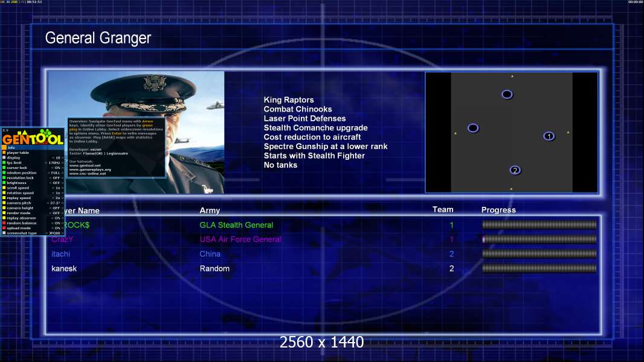Click the orange square beside info

[x=4, y=148]
